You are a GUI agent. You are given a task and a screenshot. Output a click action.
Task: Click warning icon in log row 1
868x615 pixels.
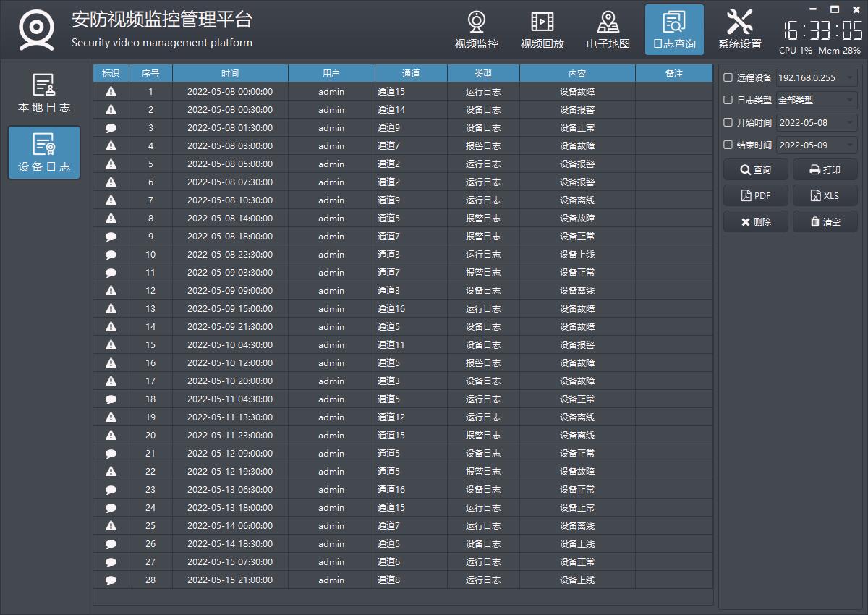(x=111, y=92)
